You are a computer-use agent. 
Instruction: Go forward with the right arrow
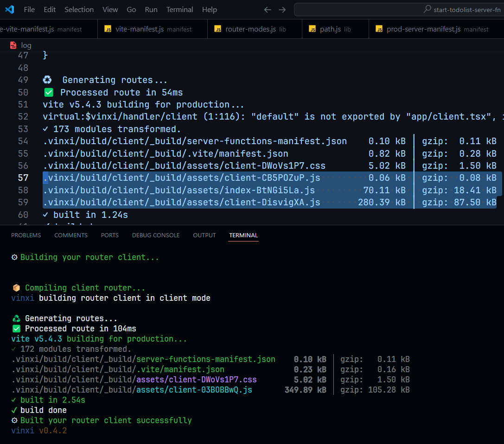click(x=282, y=10)
